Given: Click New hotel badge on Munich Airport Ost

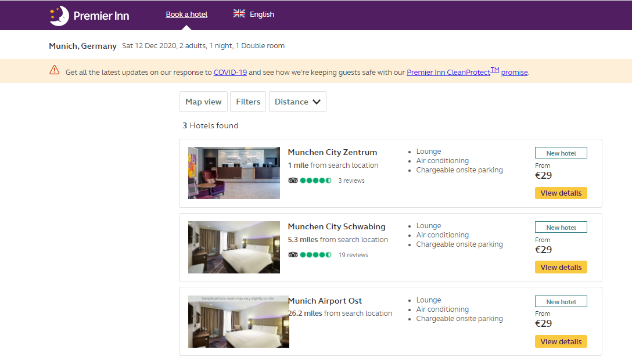Looking at the screenshot, I should pyautogui.click(x=561, y=301).
